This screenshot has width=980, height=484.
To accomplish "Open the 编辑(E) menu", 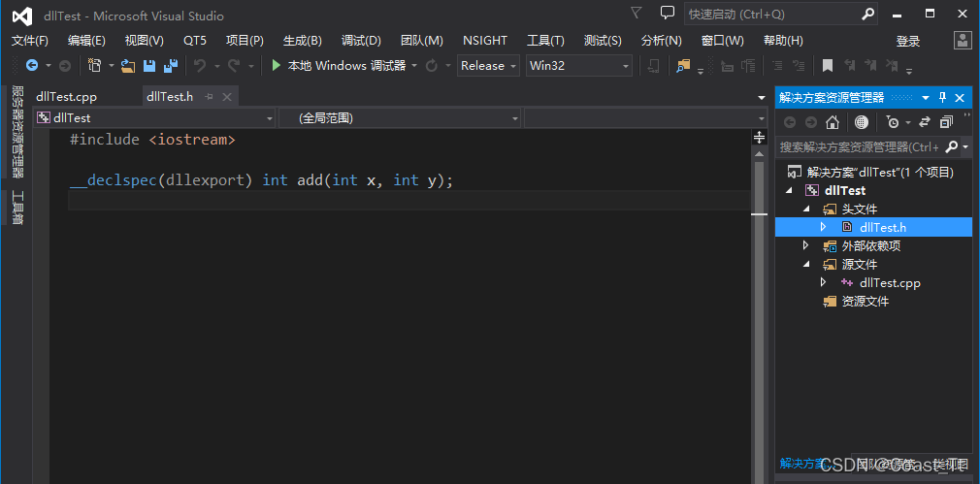I will coord(87,41).
